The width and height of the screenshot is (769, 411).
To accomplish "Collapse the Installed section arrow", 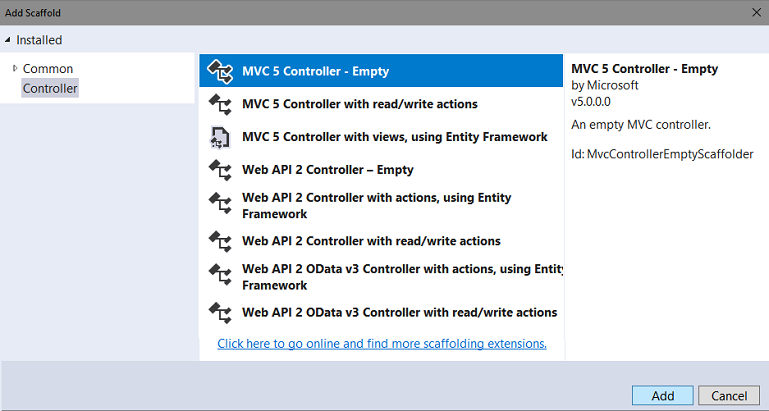I will [x=7, y=40].
